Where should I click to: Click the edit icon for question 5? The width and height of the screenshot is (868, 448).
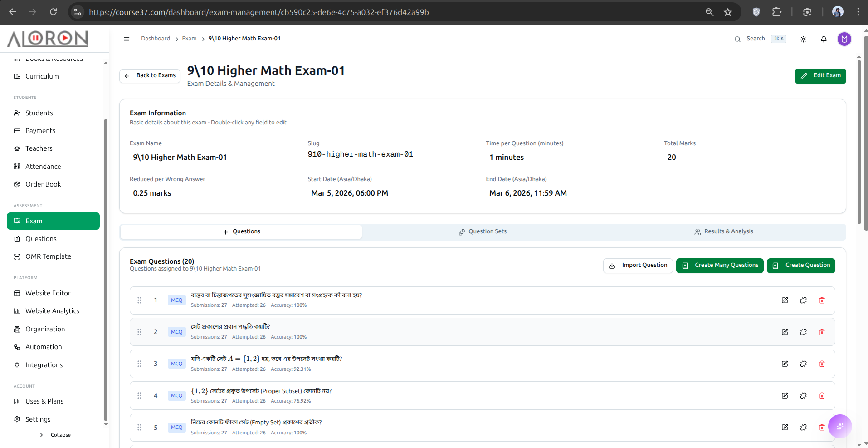pos(785,427)
